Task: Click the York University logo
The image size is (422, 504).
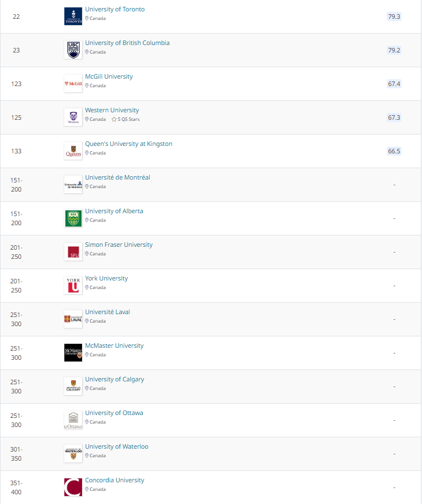Action: click(73, 286)
